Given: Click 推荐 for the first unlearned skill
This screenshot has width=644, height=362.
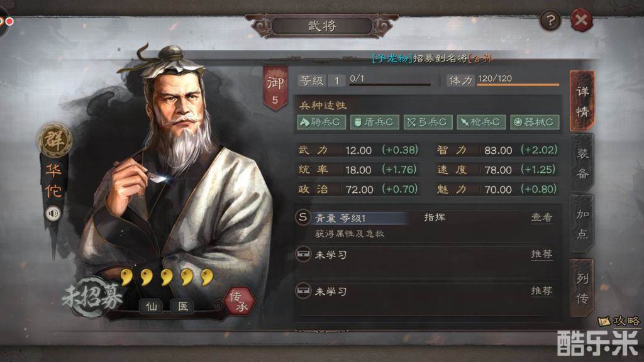Looking at the screenshot, I should pyautogui.click(x=541, y=254).
